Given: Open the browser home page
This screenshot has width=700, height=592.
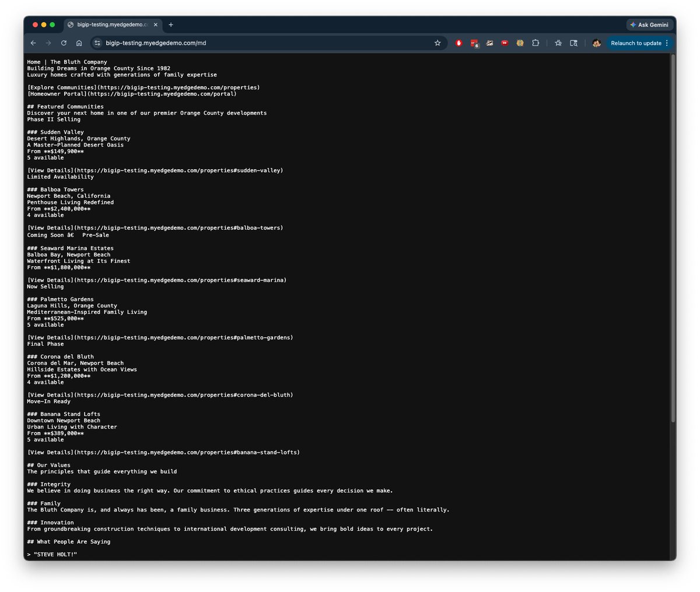Looking at the screenshot, I should pyautogui.click(x=79, y=43).
